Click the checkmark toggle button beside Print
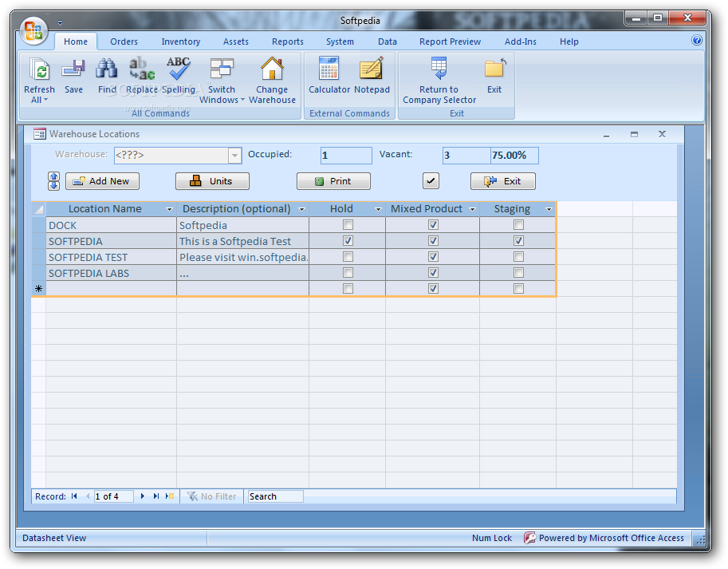Viewport: 728px width, 569px height. tap(431, 180)
